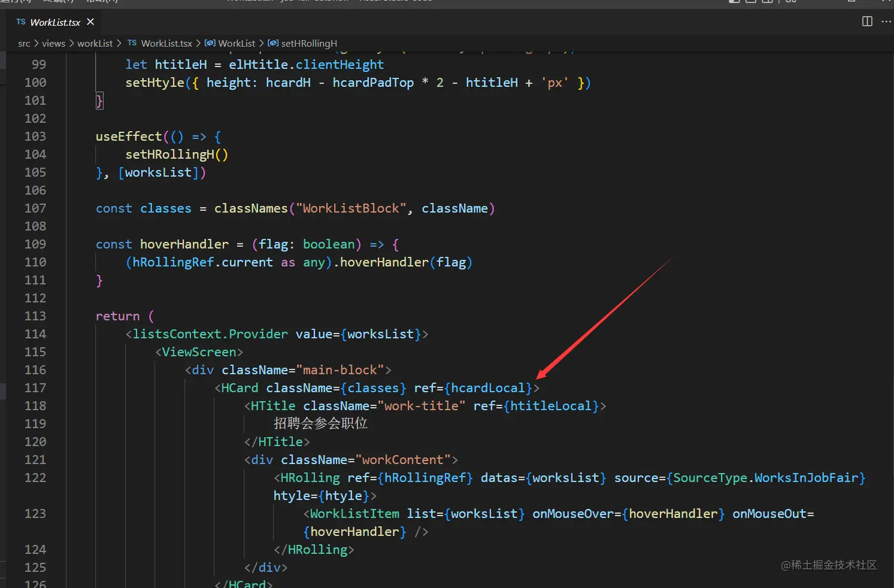Open the WorkList symbol breadcrumb

pyautogui.click(x=237, y=43)
